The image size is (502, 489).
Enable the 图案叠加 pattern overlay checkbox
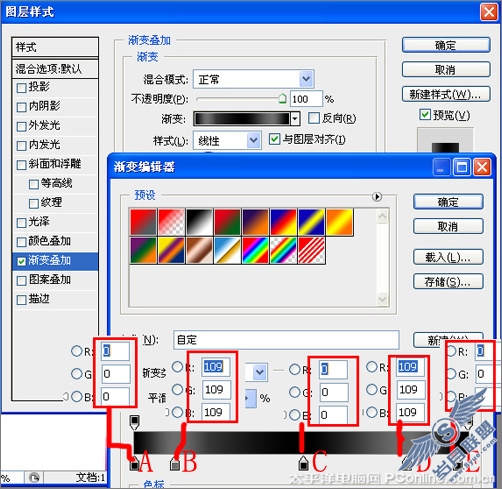tap(21, 281)
